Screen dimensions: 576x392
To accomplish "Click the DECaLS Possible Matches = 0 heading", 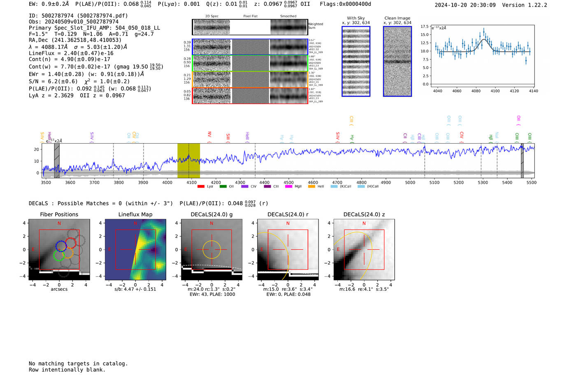I will [x=101, y=204].
